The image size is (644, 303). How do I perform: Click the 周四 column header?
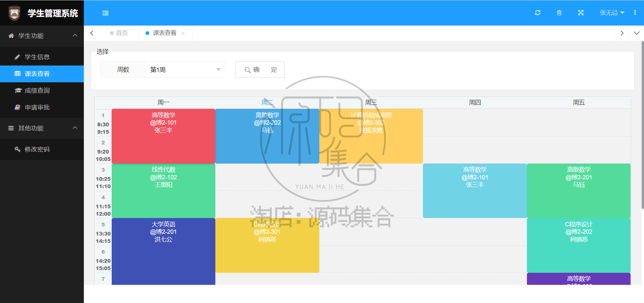click(475, 102)
